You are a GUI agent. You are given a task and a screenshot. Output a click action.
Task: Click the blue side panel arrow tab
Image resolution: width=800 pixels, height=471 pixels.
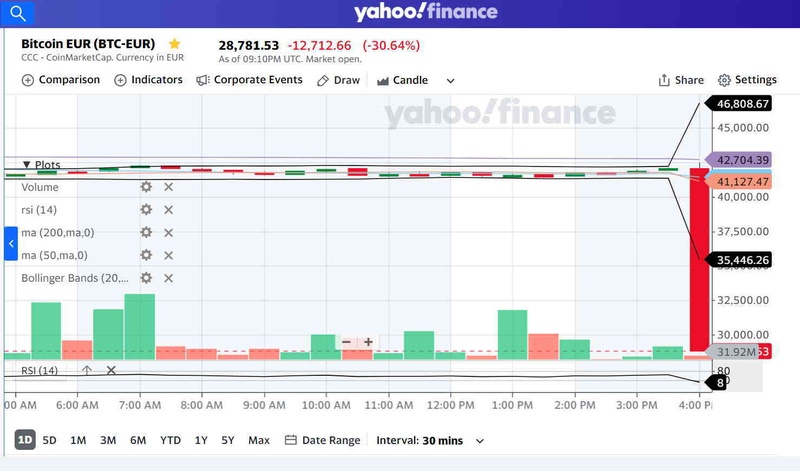pos(11,243)
